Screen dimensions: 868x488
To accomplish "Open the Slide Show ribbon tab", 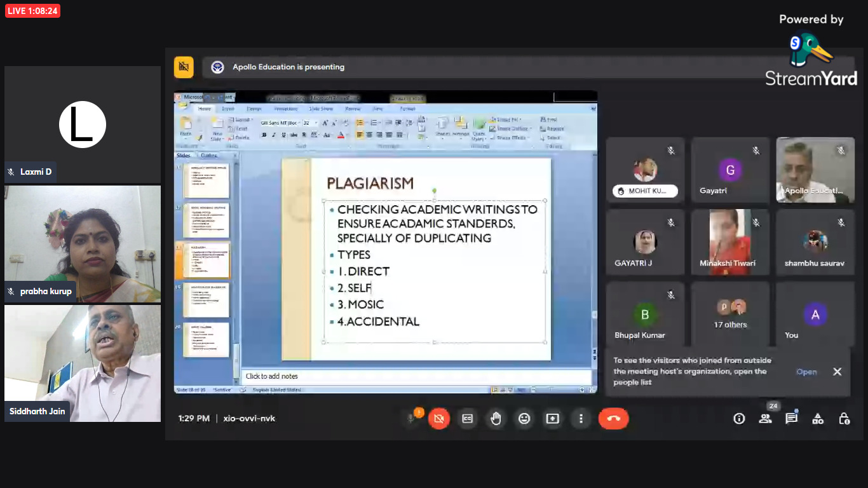I will (x=321, y=109).
